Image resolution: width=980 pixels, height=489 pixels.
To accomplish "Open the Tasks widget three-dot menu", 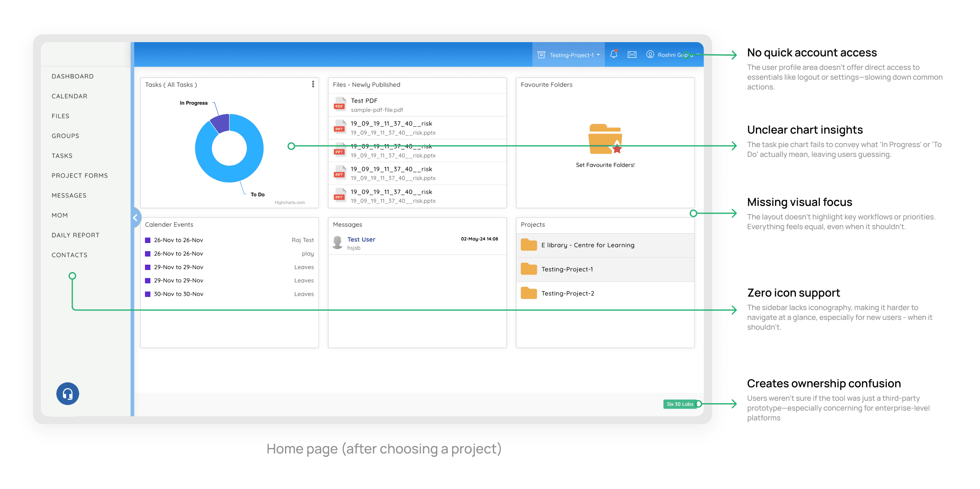I will pos(313,84).
